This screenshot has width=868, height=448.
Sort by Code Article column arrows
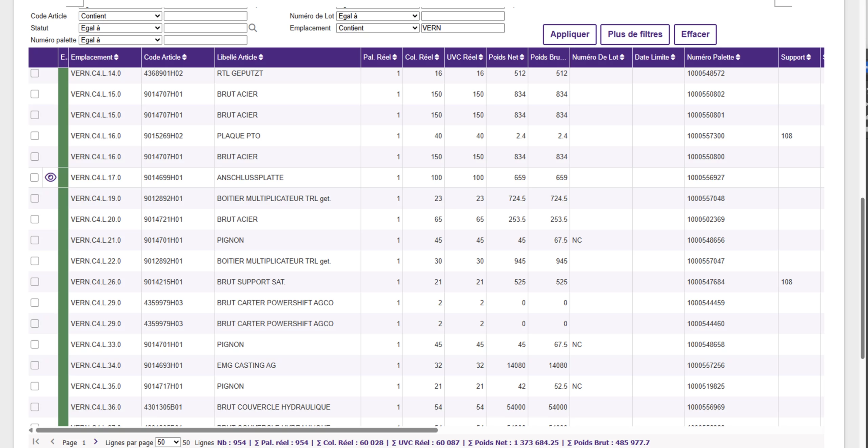coord(184,57)
